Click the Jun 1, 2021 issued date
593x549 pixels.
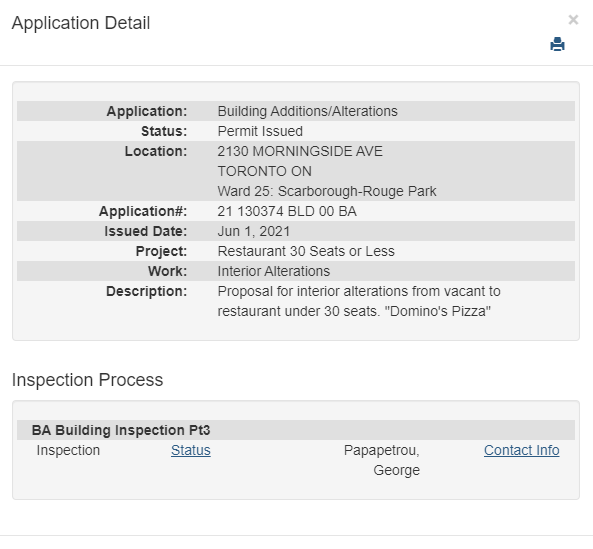(254, 231)
